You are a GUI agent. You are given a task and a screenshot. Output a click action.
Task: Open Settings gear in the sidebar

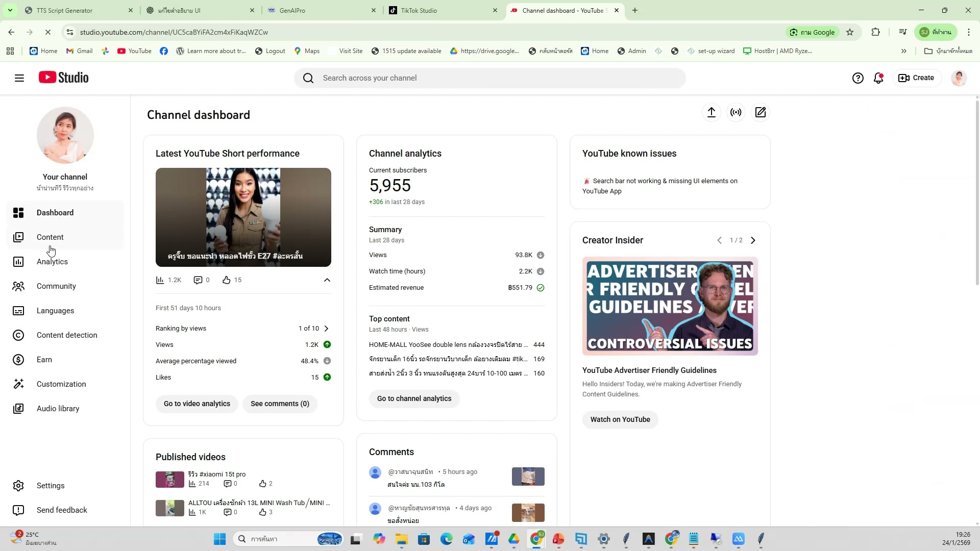(50, 486)
